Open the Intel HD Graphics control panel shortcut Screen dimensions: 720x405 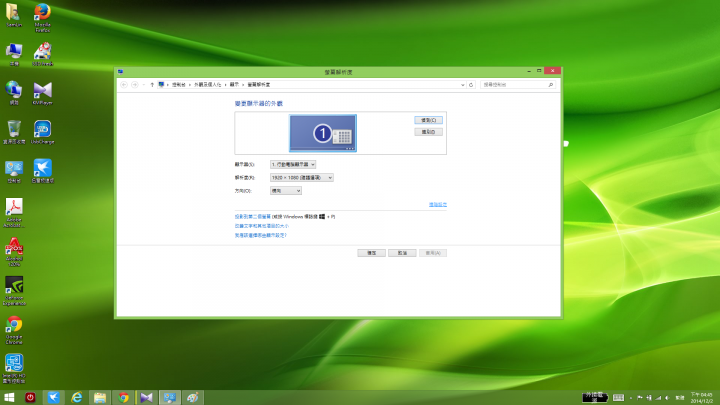click(14, 369)
